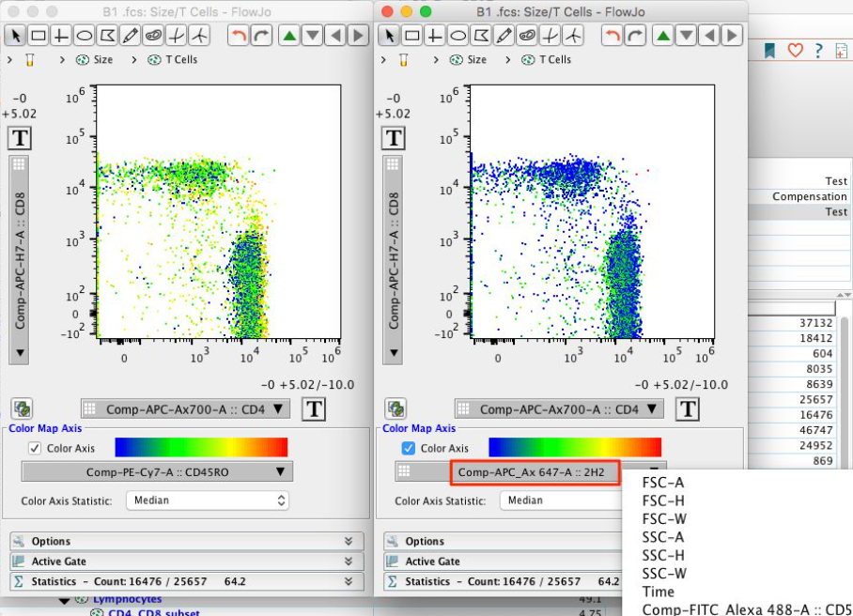Select the ellipse gate tool in right window
This screenshot has width=853, height=616.
458,36
